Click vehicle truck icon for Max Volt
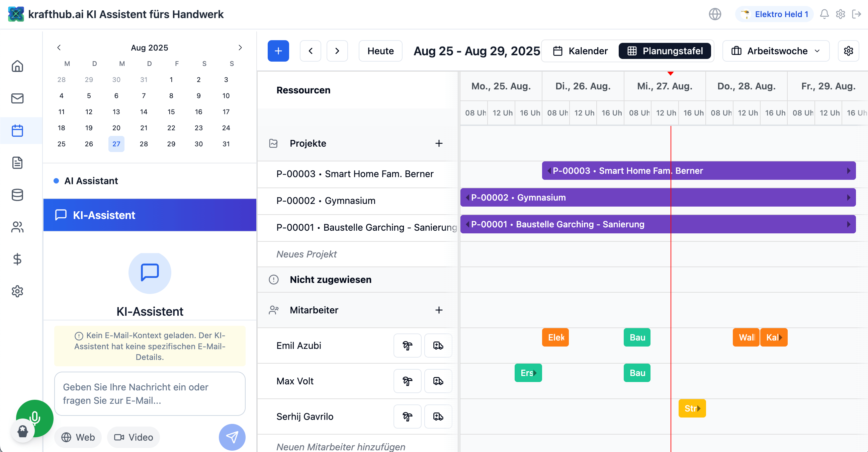 438,381
